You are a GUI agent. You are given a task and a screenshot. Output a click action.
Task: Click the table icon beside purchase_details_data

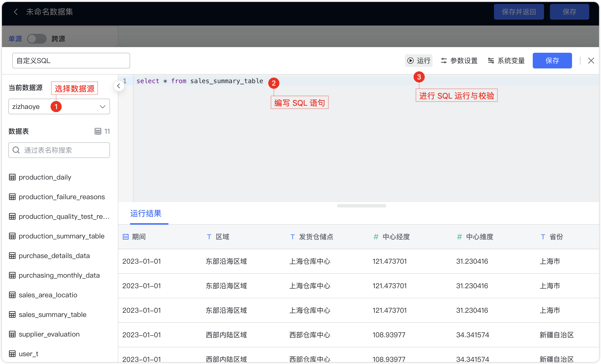tap(12, 256)
